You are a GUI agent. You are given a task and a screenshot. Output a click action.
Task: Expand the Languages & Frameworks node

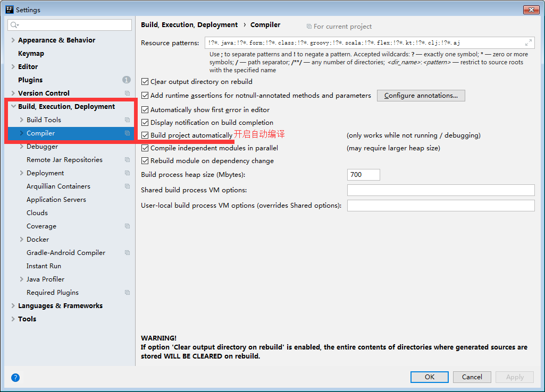tap(13, 306)
